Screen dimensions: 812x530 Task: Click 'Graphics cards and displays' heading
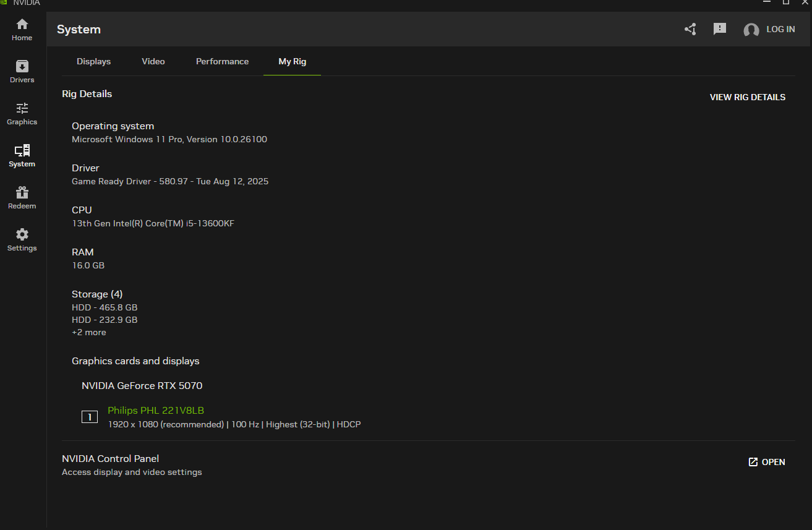[x=135, y=361]
